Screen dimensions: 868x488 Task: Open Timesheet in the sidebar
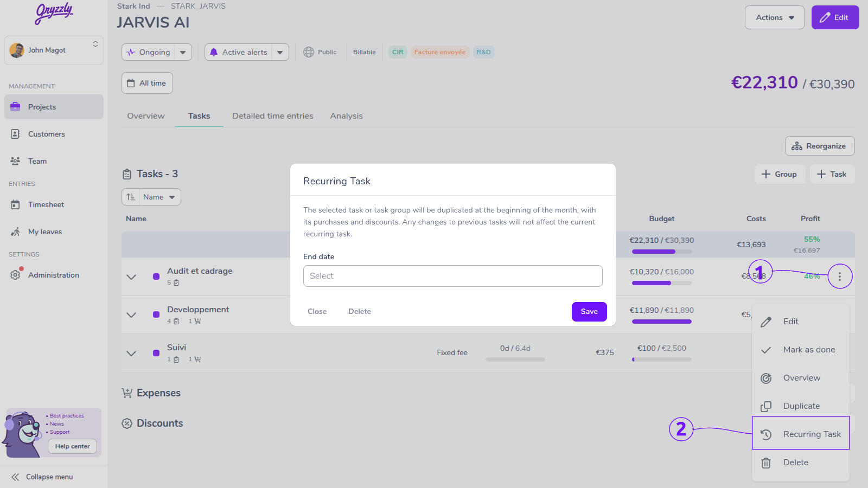54,204
